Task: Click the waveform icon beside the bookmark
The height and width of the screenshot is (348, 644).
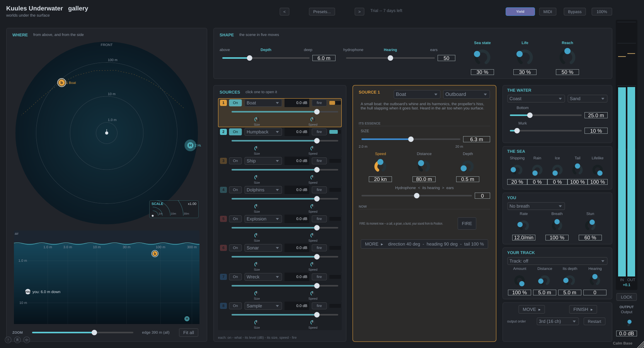Action: point(27,340)
